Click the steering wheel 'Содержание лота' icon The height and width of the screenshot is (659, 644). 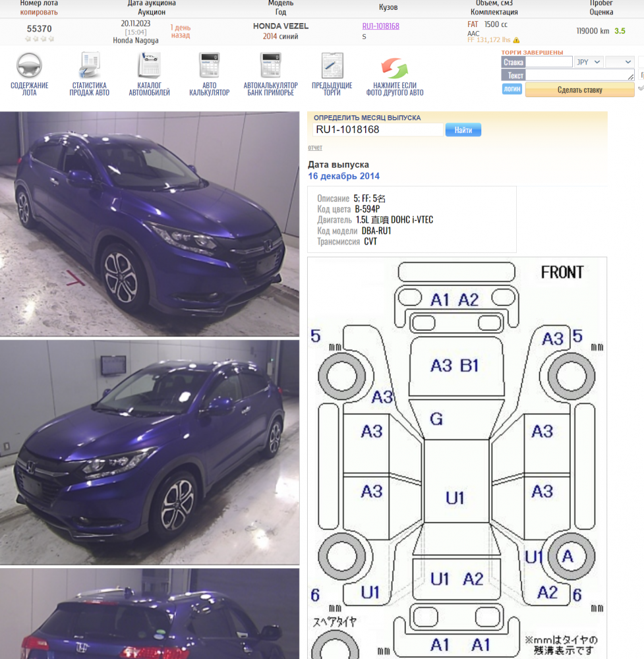29,67
